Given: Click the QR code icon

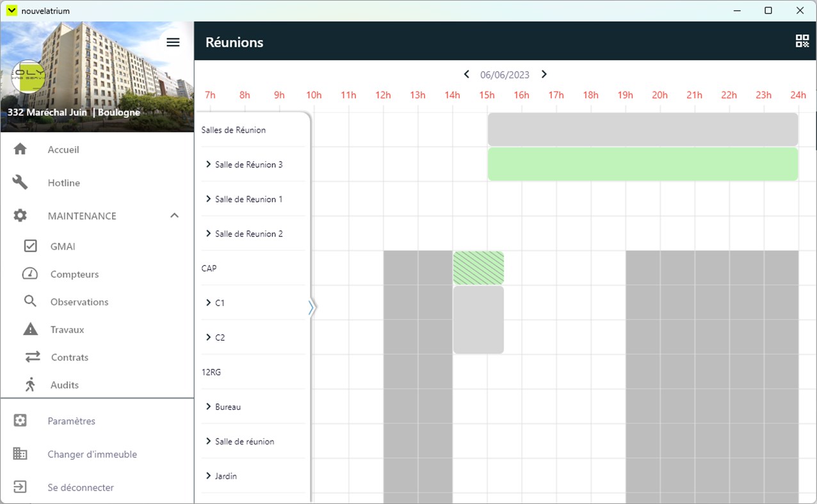Looking at the screenshot, I should click(x=802, y=42).
